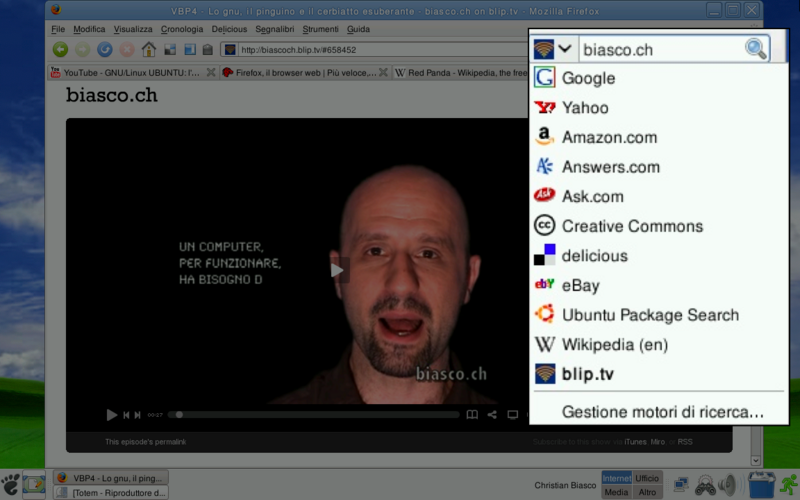Screen dimensions: 800x500
Task: Select delicious search engine
Action: (658, 256)
